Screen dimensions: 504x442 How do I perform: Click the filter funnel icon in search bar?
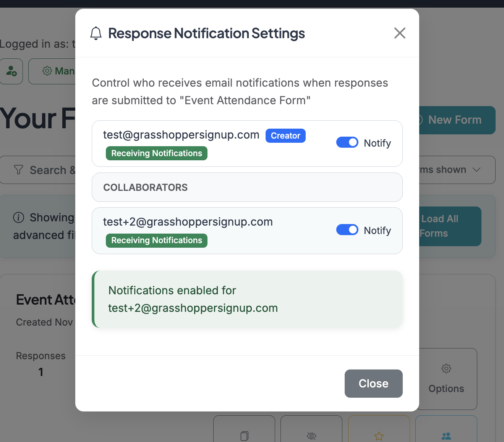tap(18, 170)
